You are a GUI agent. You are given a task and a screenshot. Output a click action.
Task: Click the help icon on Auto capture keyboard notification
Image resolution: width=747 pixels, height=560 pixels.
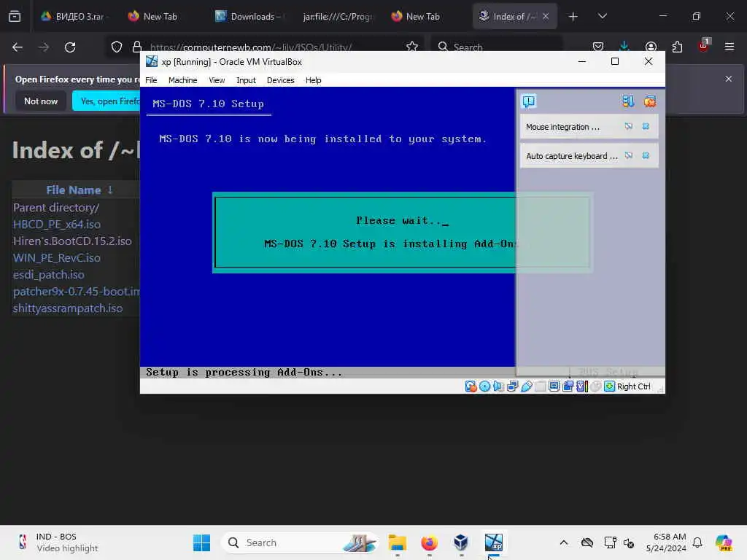tap(629, 155)
